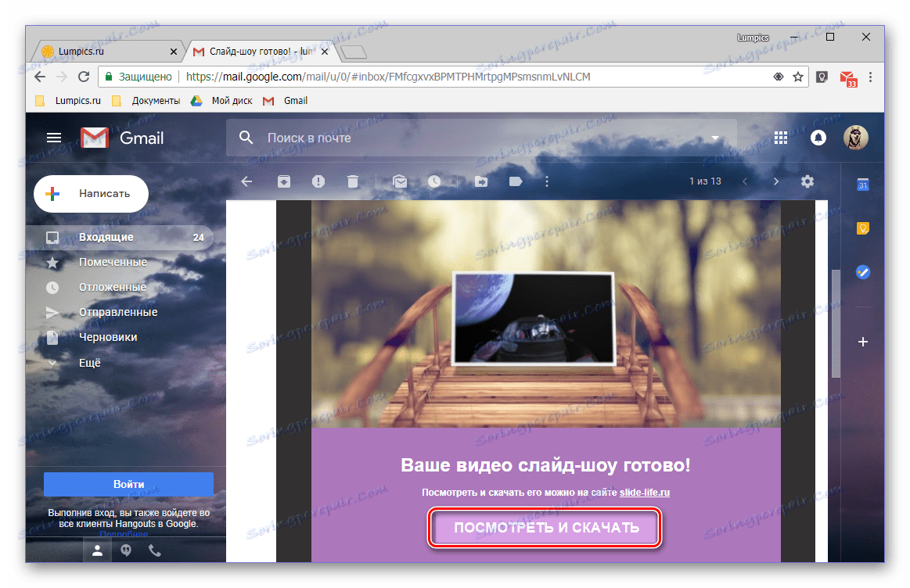Open Hangouts conversations bubble icon

click(x=126, y=550)
